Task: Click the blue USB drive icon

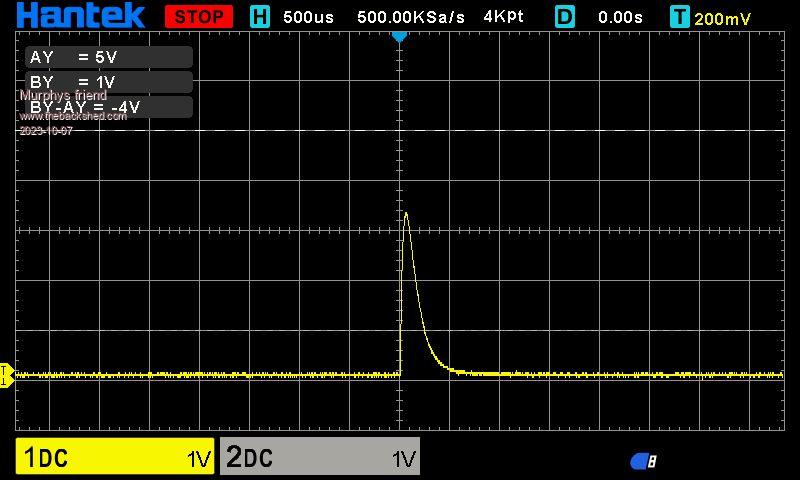Action: (x=643, y=461)
